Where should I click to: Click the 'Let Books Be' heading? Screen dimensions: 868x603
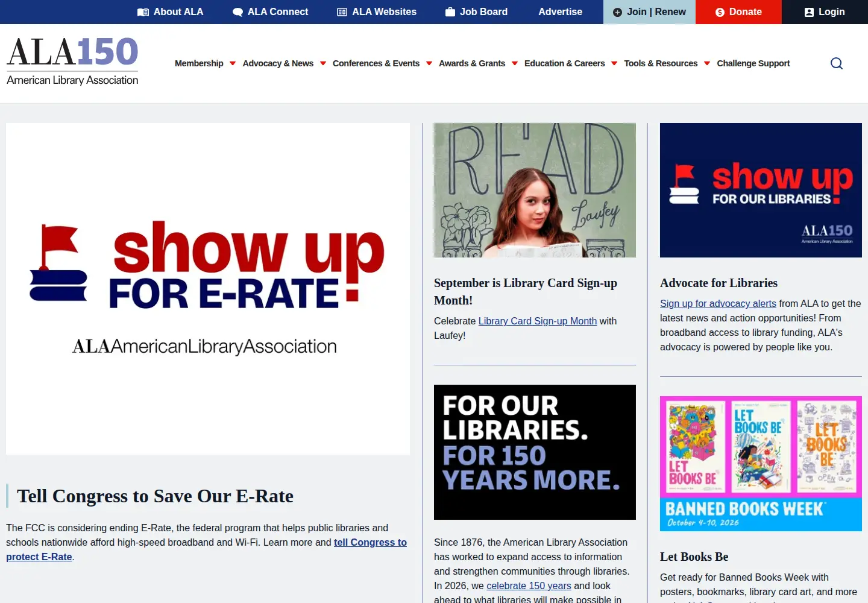694,557
